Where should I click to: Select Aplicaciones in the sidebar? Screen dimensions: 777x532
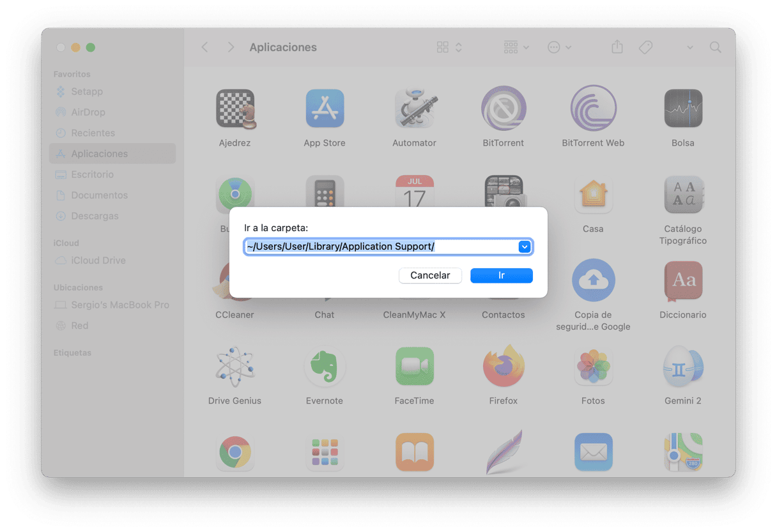click(112, 153)
